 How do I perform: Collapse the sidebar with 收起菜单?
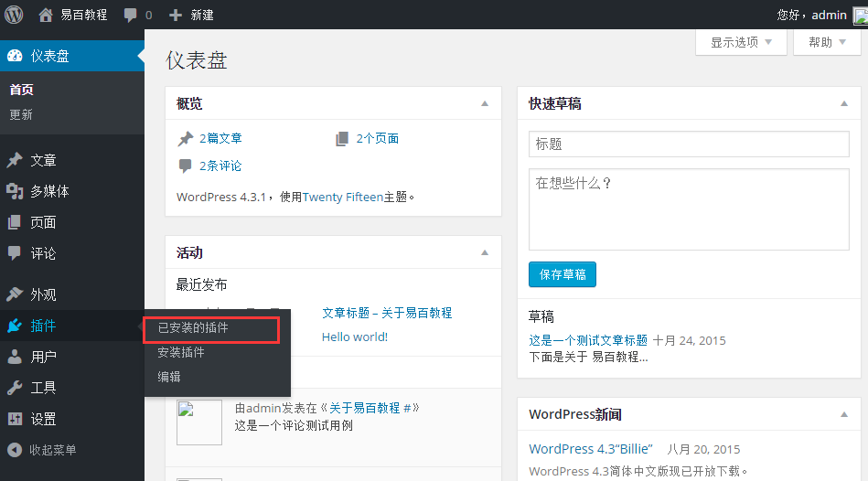click(x=52, y=450)
